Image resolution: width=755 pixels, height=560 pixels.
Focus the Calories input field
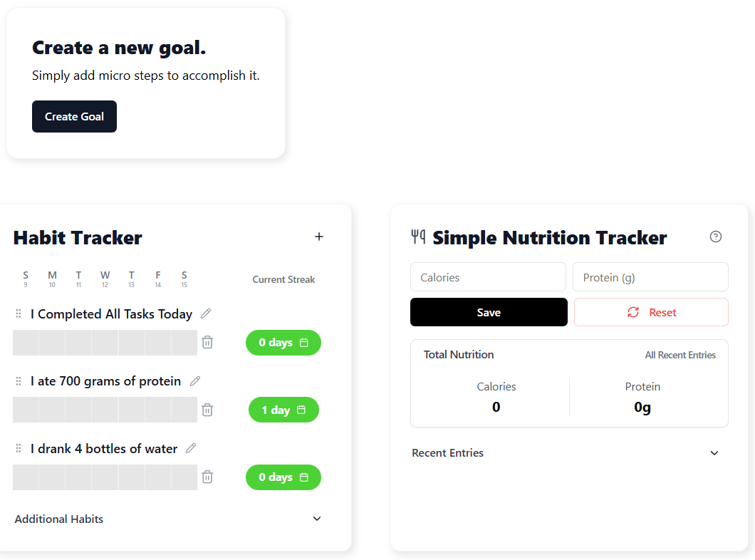click(488, 277)
